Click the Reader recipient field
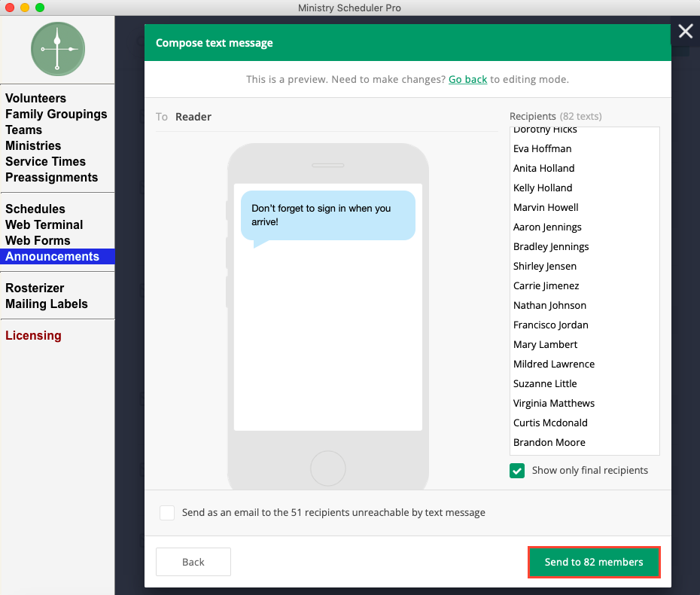This screenshot has width=700, height=595. 193,117
